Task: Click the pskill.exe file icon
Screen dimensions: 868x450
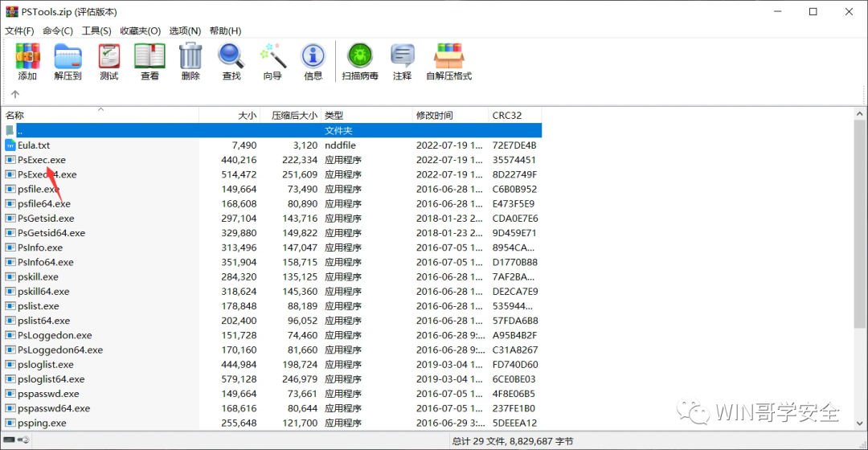Action: pyautogui.click(x=10, y=276)
